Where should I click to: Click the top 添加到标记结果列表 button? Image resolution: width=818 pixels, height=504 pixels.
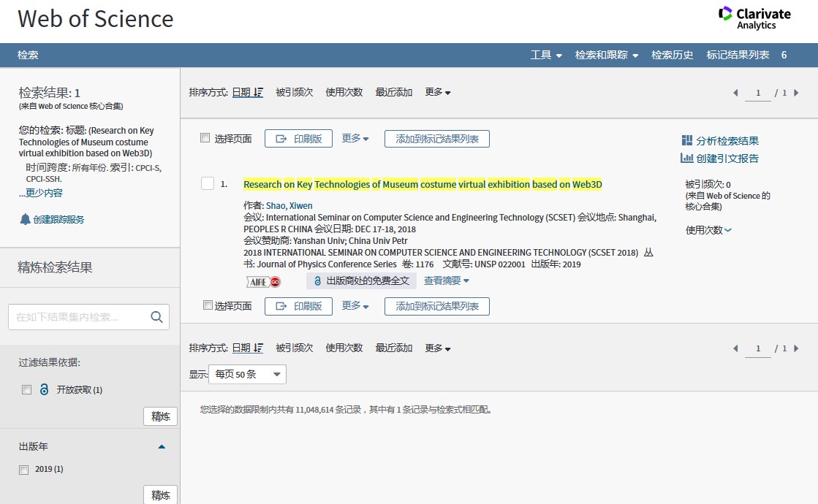436,139
